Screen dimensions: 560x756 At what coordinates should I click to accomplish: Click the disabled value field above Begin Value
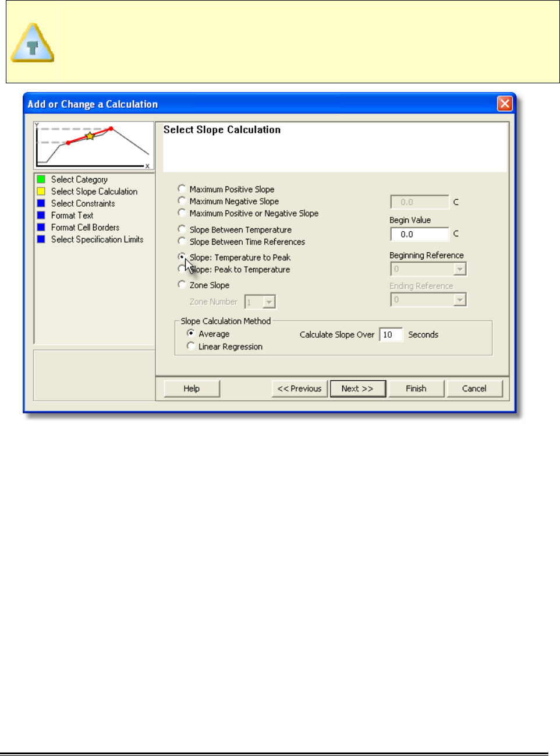click(420, 202)
